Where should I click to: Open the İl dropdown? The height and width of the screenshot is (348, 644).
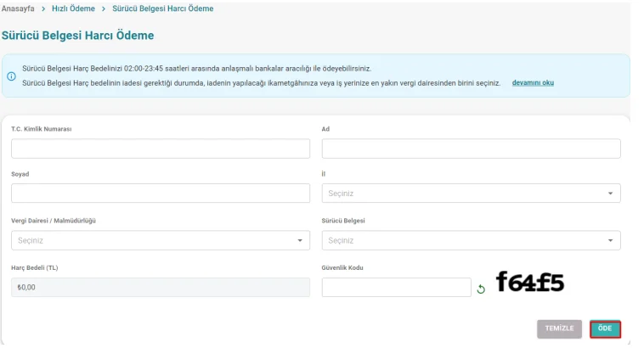point(471,194)
